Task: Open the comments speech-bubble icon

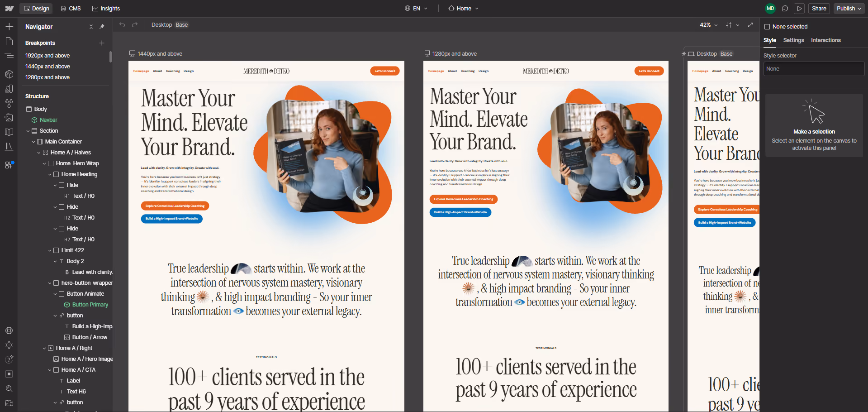Action: [785, 9]
